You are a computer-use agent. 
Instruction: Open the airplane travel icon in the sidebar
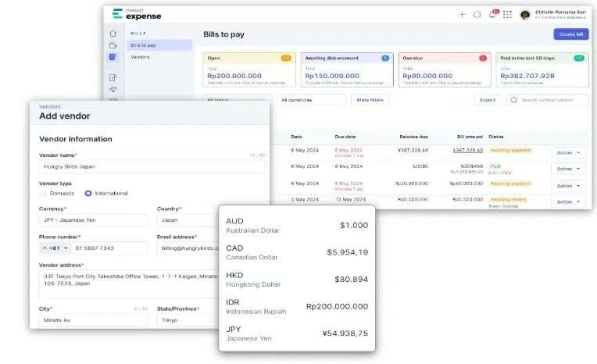(113, 90)
